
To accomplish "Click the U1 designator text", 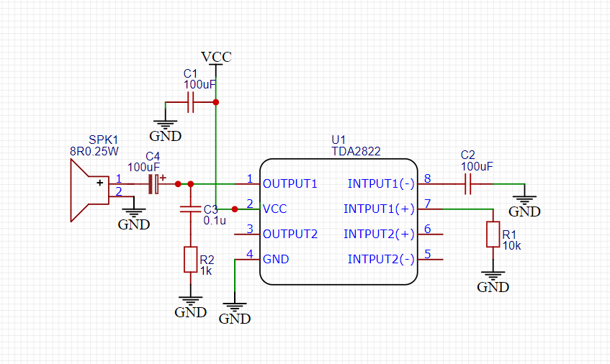I will [x=338, y=140].
